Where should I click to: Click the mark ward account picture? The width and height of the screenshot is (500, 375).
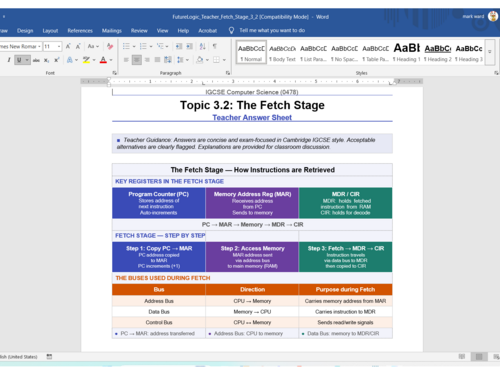click(493, 16)
